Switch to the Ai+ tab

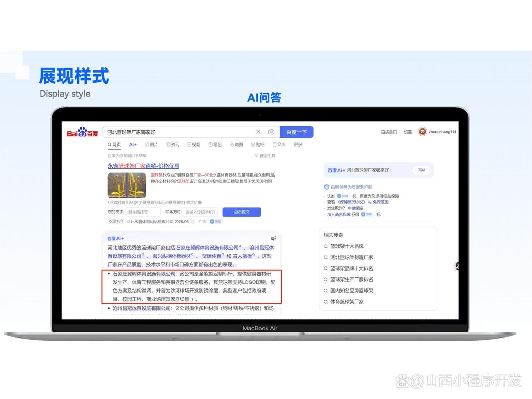(133, 145)
